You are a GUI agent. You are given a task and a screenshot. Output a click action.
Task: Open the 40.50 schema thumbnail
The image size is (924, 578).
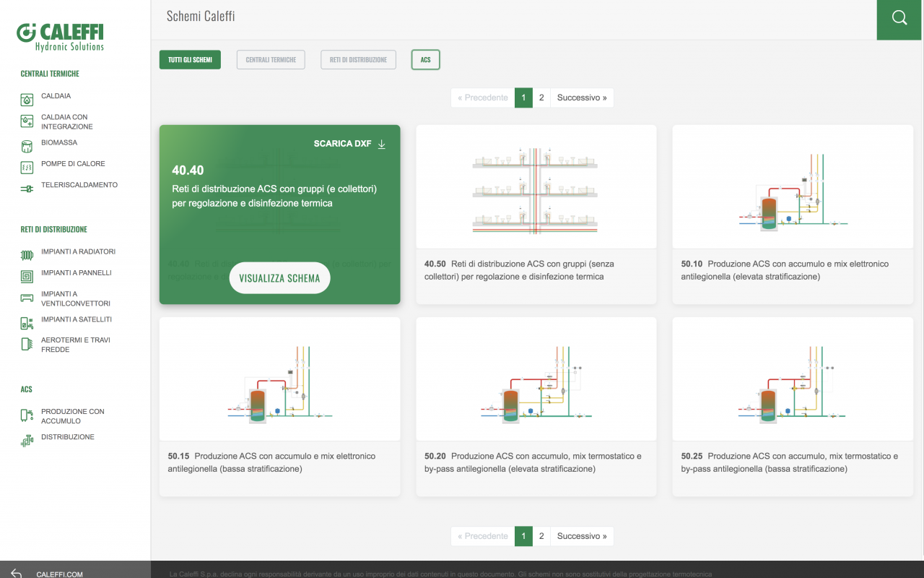coord(536,187)
